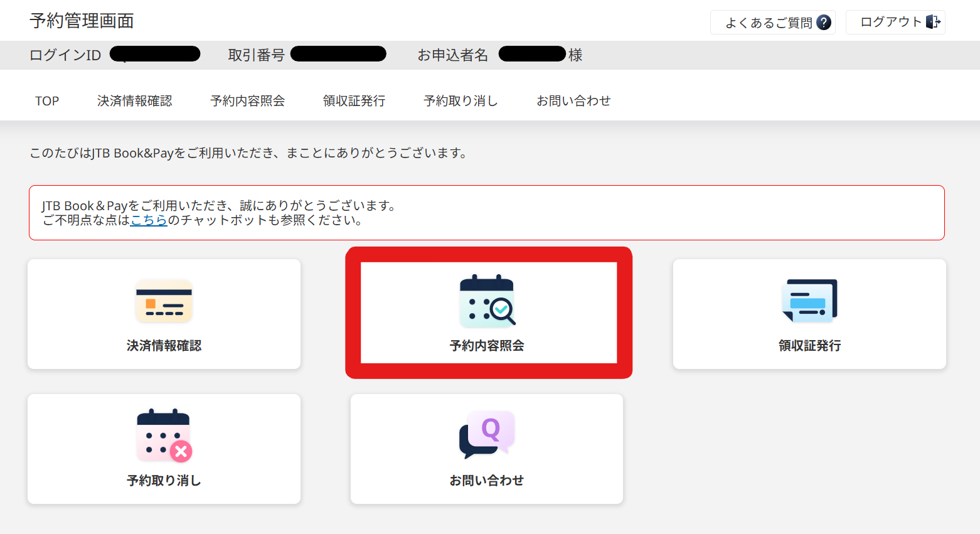Open the TOP menu item

[47, 101]
